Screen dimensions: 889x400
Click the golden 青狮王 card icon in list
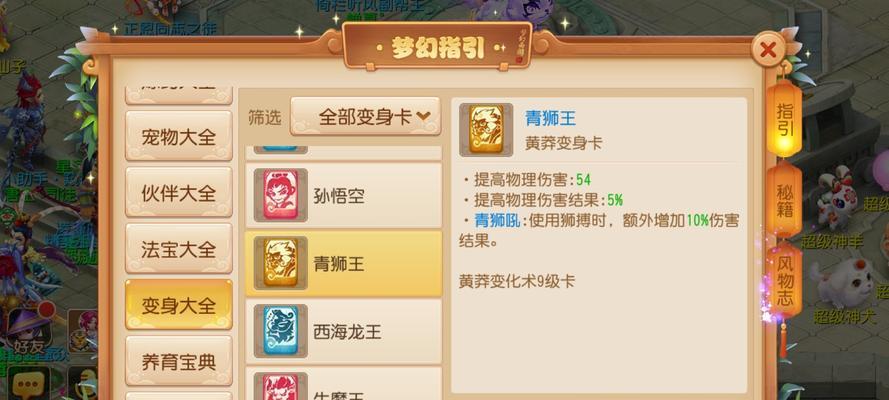point(281,263)
